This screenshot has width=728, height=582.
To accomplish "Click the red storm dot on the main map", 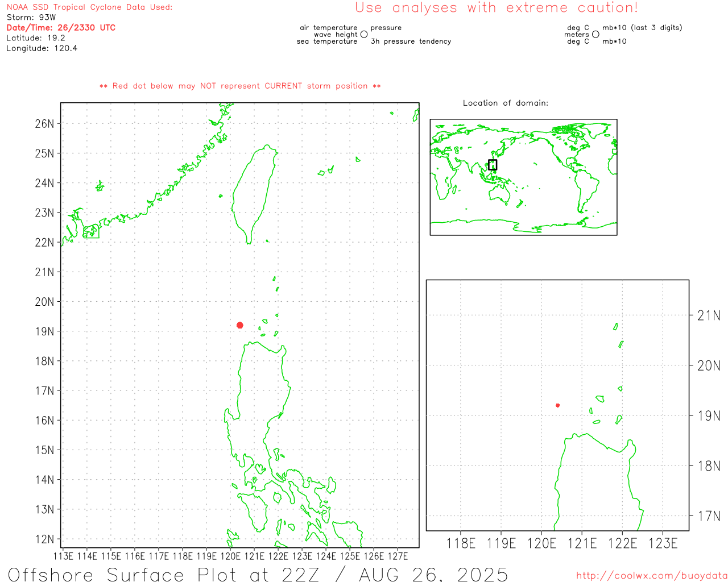I will 240,325.
